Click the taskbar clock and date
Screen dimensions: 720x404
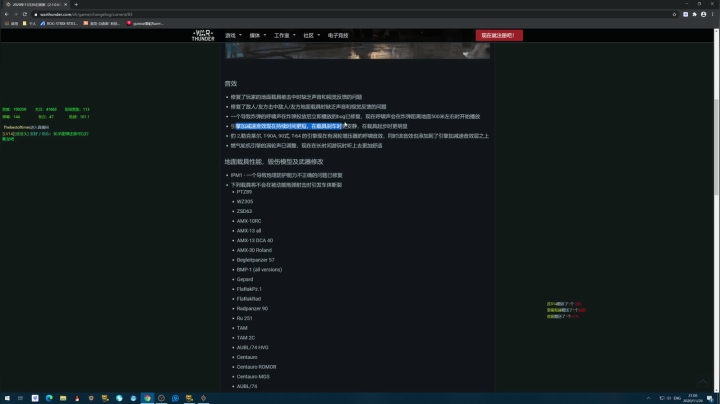point(693,398)
